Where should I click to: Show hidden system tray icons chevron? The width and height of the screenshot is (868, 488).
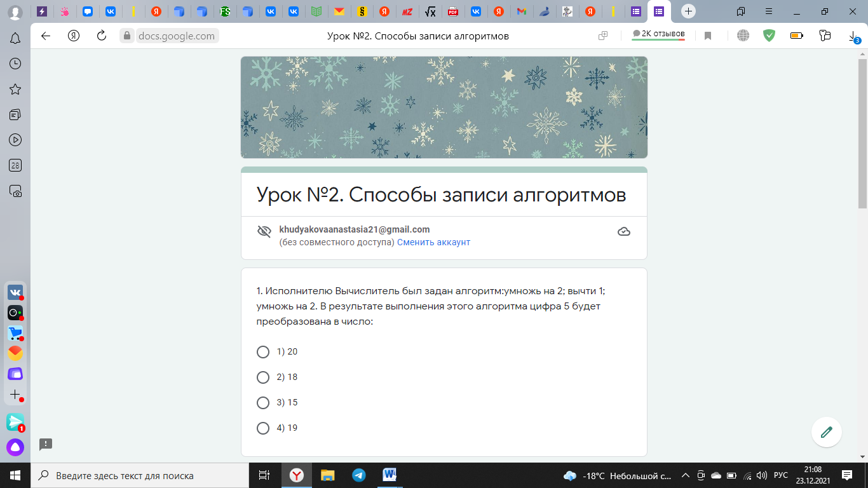pos(685,475)
